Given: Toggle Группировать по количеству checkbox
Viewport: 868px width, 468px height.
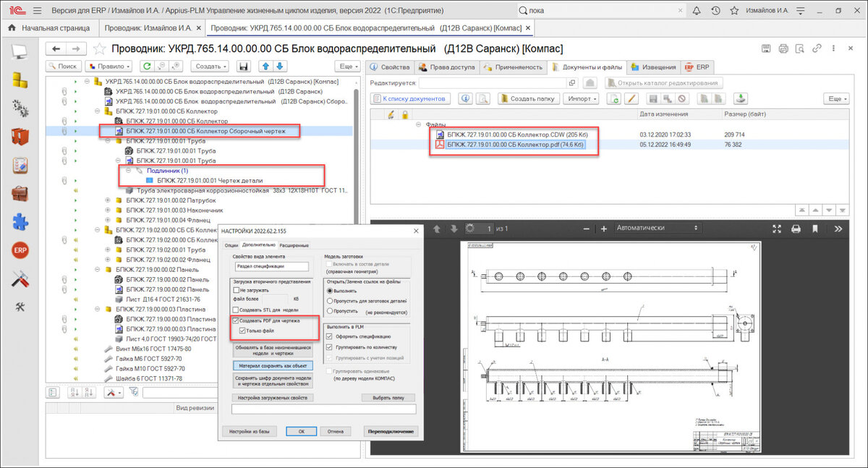Looking at the screenshot, I should 330,346.
